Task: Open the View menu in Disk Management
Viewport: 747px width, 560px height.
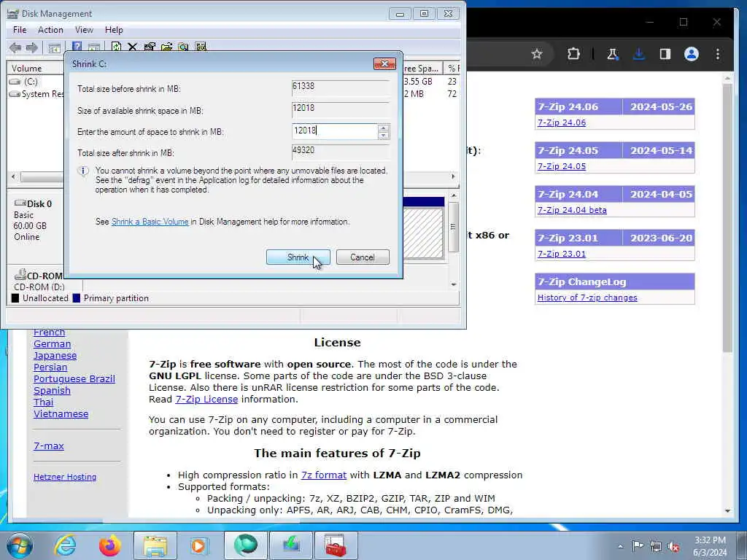Action: pos(84,29)
